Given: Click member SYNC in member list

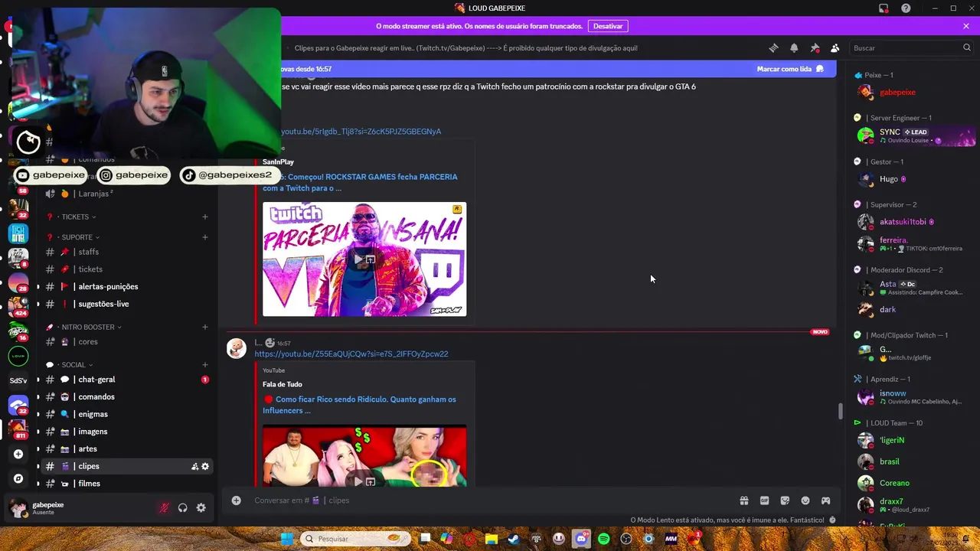Looking at the screenshot, I should click(x=915, y=135).
